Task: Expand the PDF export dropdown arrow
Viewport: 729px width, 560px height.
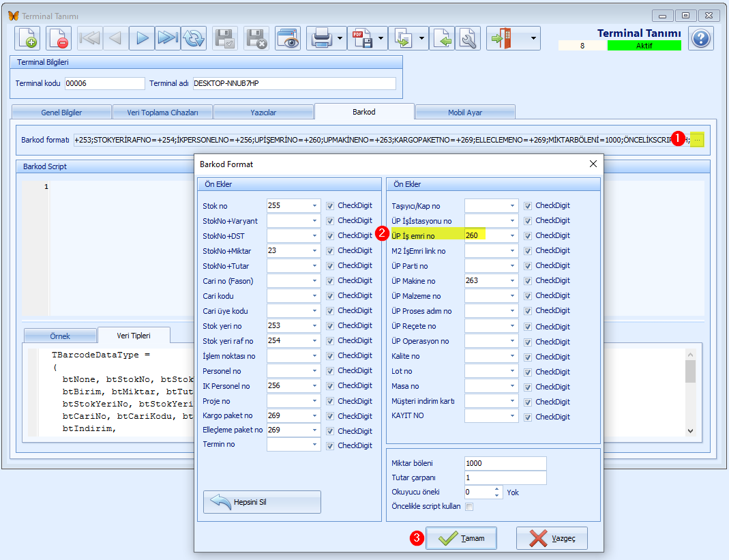Action: 381,38
